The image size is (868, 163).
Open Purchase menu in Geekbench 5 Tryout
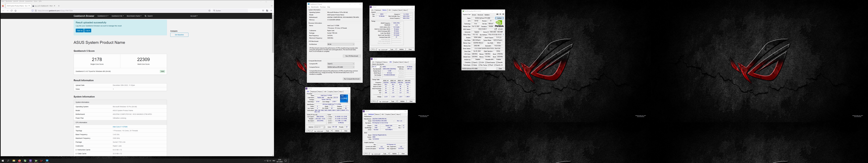[323, 7]
